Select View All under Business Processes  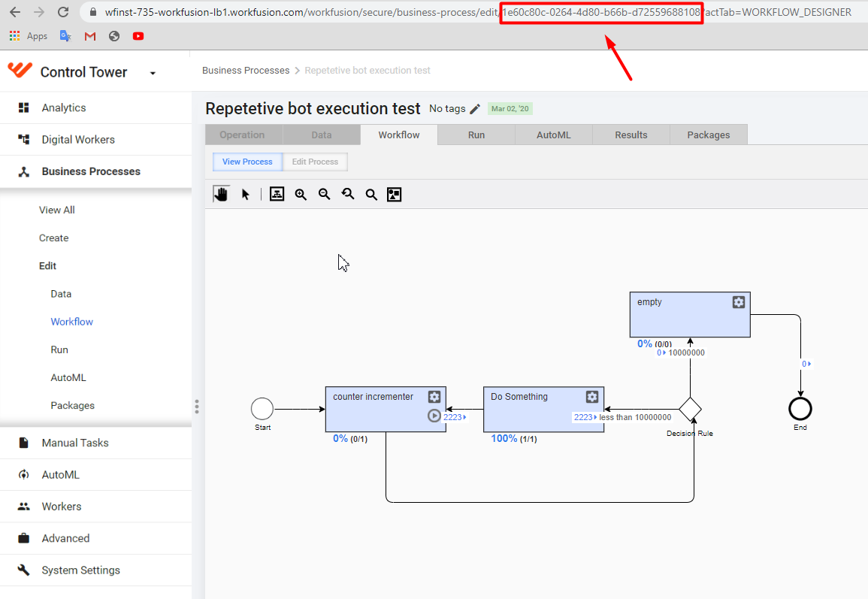point(57,210)
